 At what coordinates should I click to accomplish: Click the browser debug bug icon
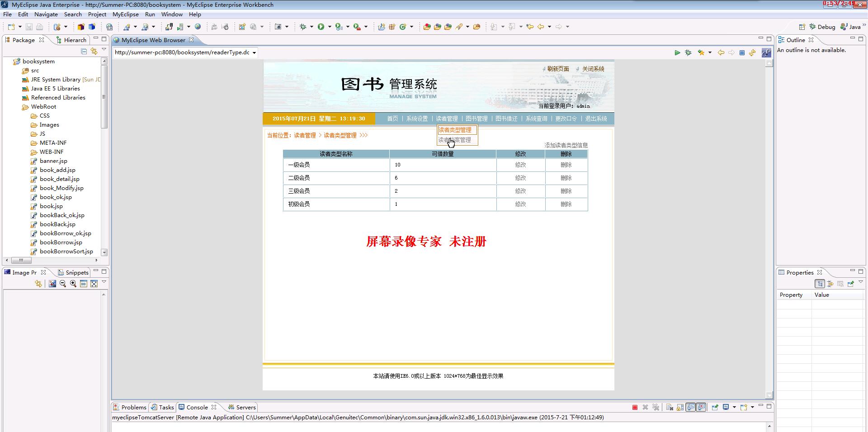(688, 52)
